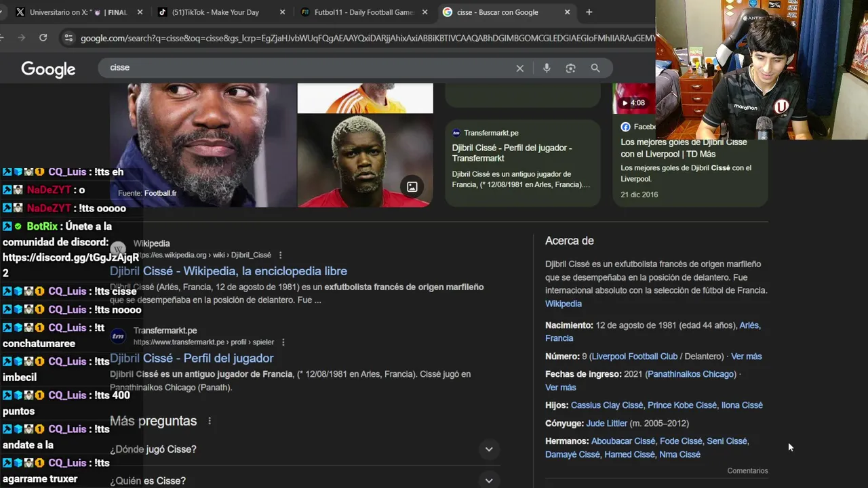Expand the ¿Dónde jugó Cisse? question
868x488 pixels.
coord(305,449)
